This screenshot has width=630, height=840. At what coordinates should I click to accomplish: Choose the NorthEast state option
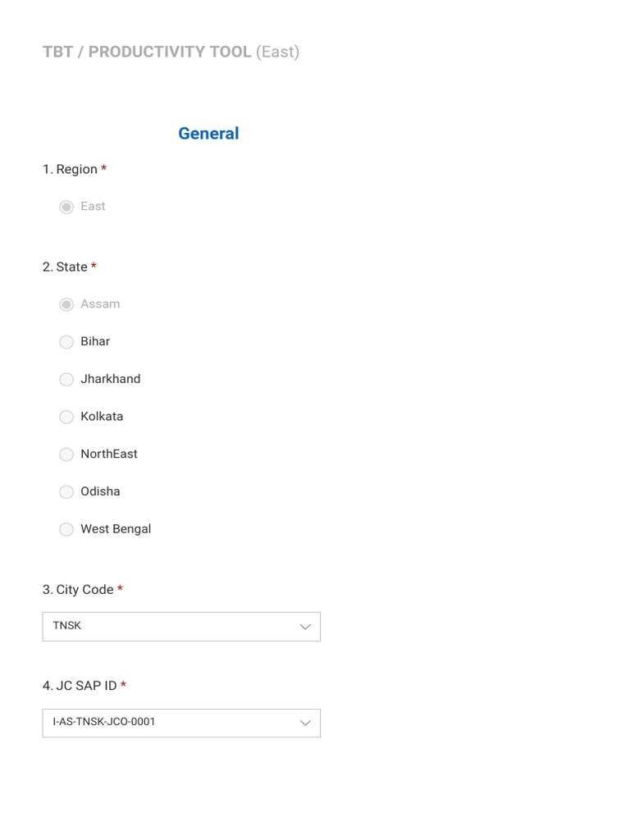coord(66,454)
